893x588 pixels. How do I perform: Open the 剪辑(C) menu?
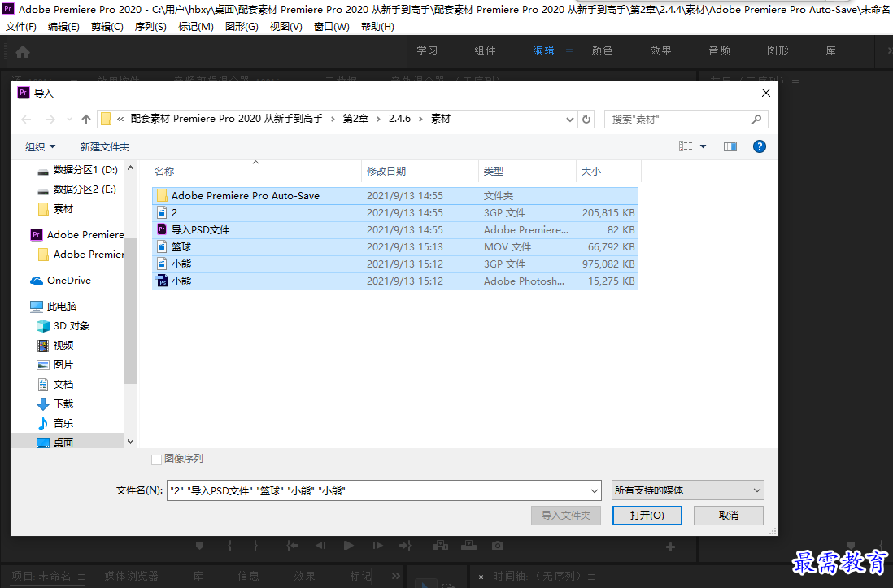point(107,27)
